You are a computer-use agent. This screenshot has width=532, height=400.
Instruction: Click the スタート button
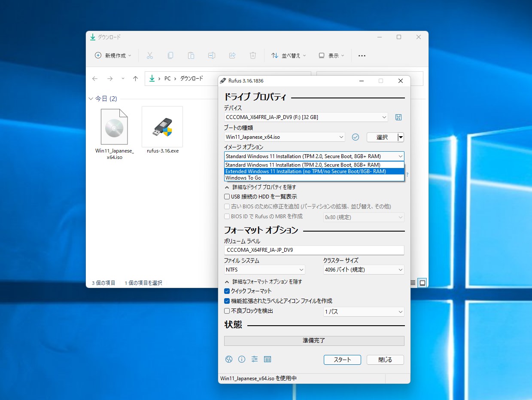tap(342, 360)
